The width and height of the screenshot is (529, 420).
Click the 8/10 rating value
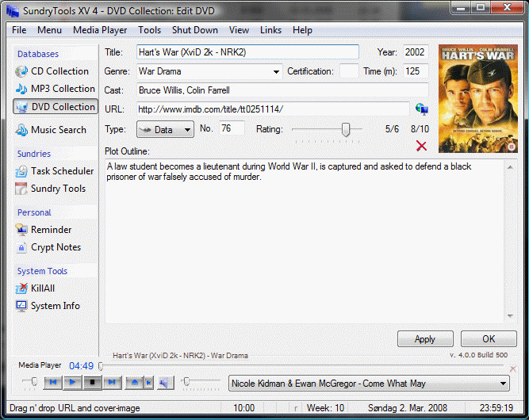pos(420,128)
